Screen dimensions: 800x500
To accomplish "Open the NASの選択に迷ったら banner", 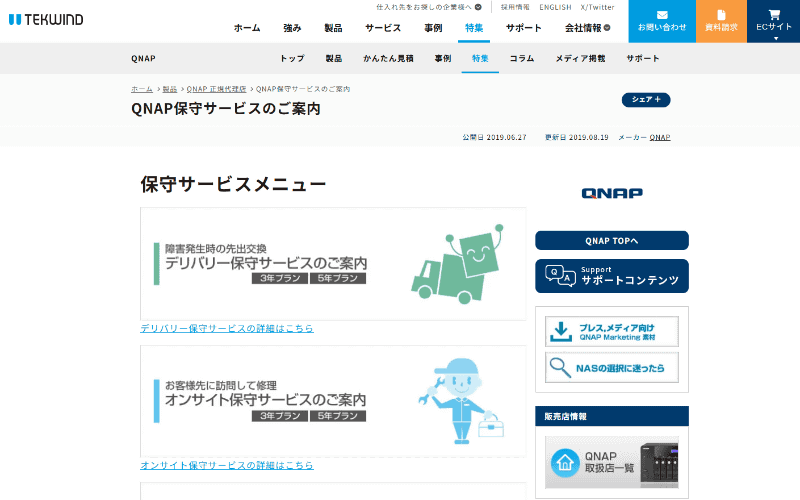I will (612, 367).
